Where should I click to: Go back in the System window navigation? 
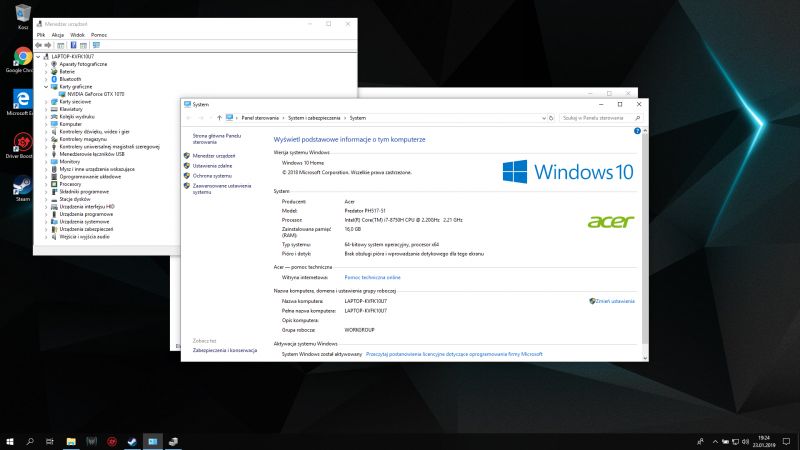tap(188, 118)
